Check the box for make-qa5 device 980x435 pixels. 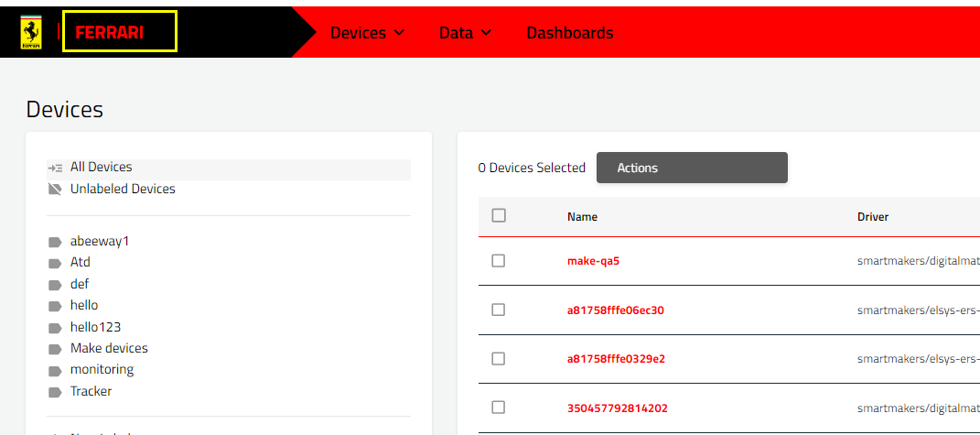tap(499, 261)
